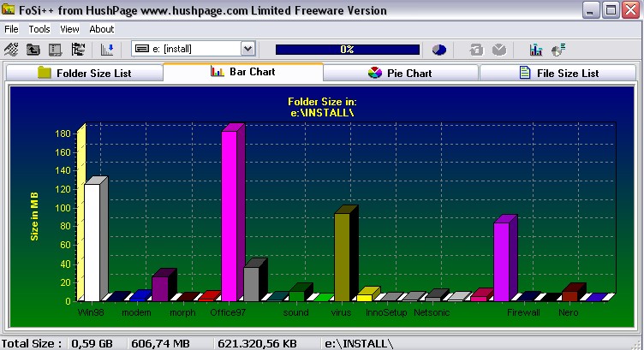Click the '180' y-axis value
The image size is (644, 350).
63,133
